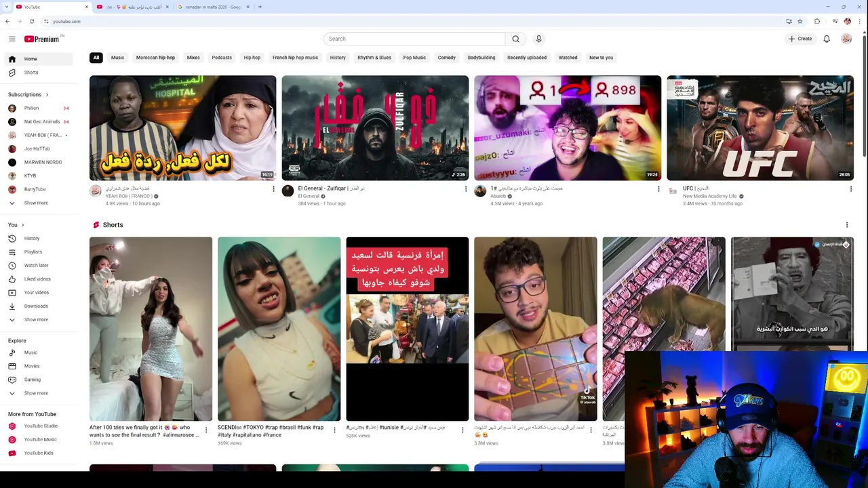
Task: Expand Show more under You section
Action: point(38,320)
